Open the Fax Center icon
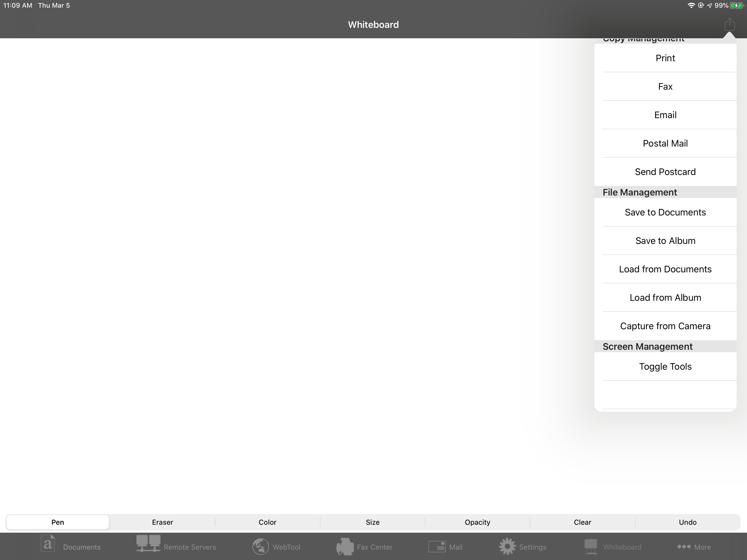 click(345, 546)
